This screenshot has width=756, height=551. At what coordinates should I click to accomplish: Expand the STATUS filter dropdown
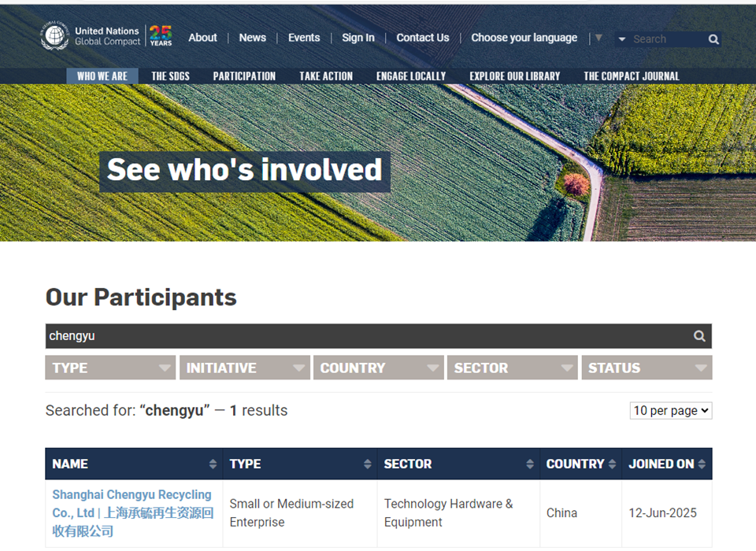coord(647,368)
